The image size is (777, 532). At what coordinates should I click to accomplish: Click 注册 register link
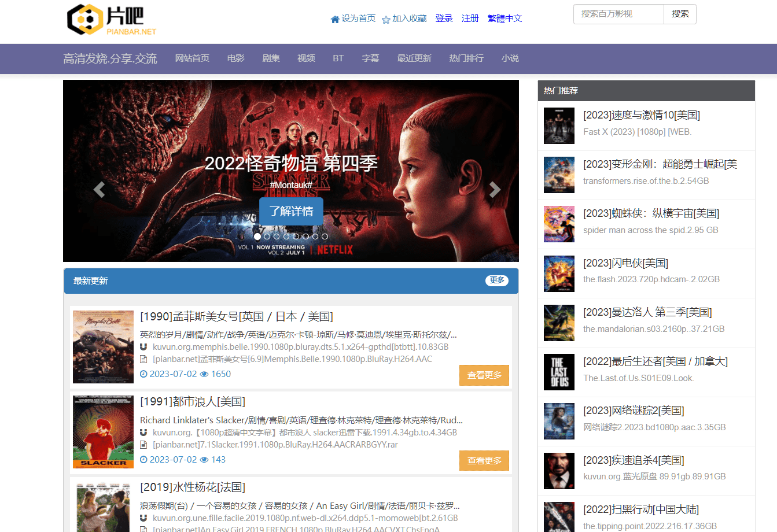(x=470, y=19)
